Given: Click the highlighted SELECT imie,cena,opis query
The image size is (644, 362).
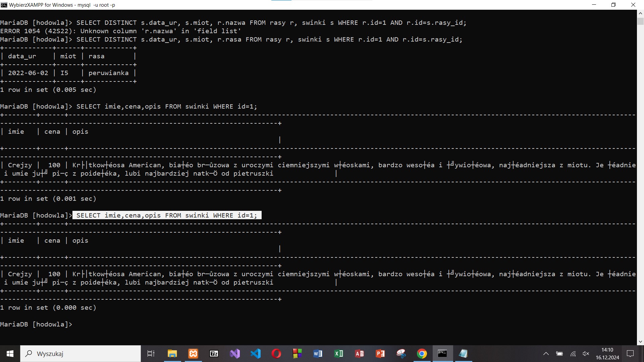Looking at the screenshot, I should (167, 215).
